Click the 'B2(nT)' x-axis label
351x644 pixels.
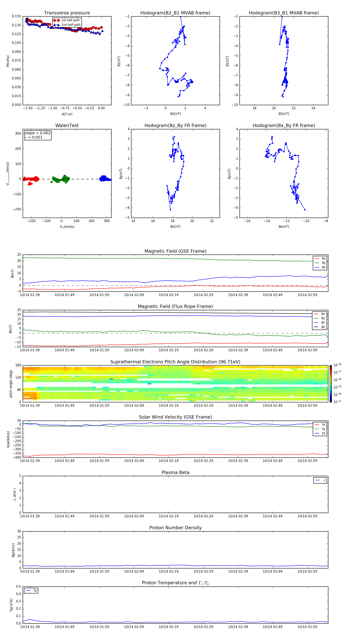click(x=175, y=114)
